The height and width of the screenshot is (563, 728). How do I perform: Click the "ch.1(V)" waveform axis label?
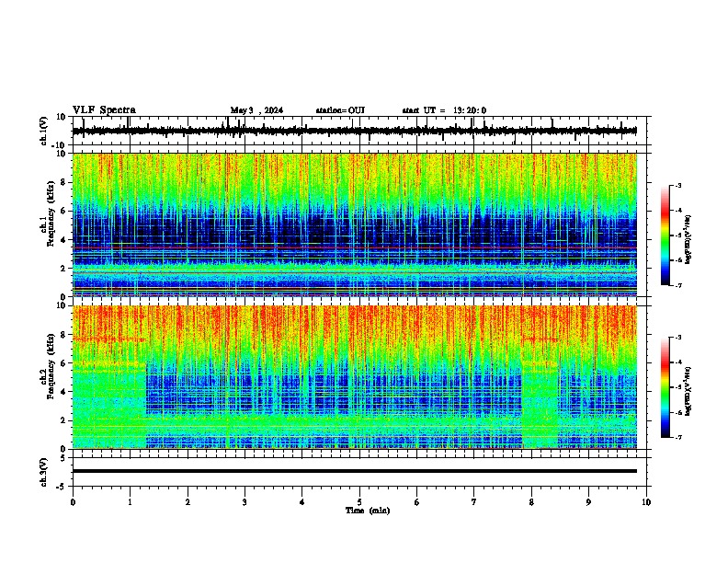tap(44, 131)
